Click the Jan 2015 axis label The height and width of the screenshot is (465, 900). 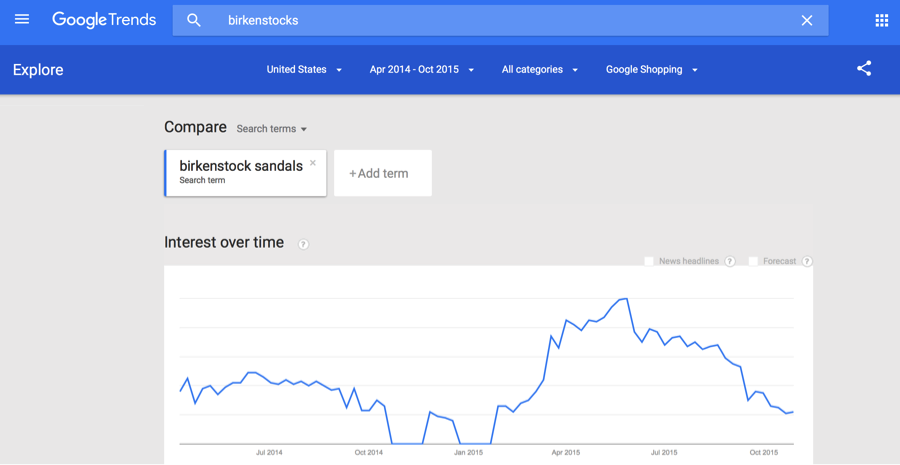tap(468, 452)
